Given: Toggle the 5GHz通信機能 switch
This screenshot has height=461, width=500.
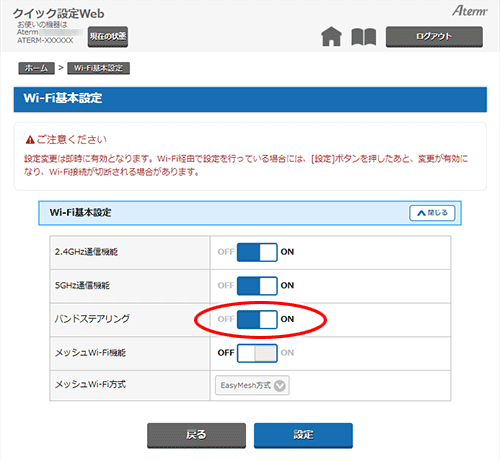Looking at the screenshot, I should point(257,286).
